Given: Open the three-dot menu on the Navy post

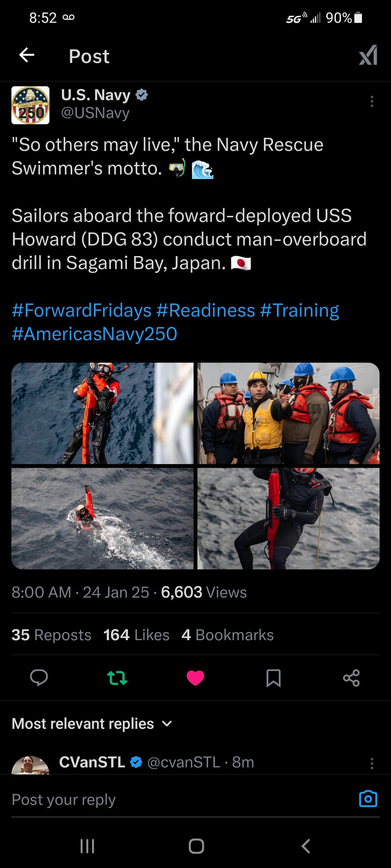Looking at the screenshot, I should 372,101.
